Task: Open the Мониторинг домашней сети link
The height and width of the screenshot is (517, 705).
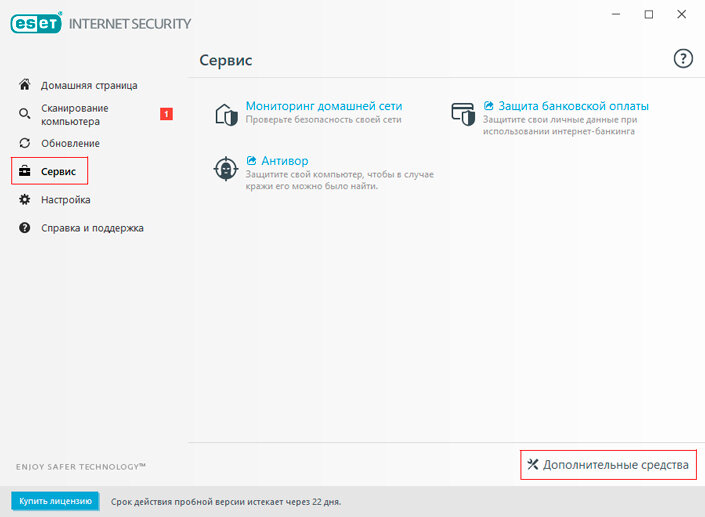Action: point(324,106)
